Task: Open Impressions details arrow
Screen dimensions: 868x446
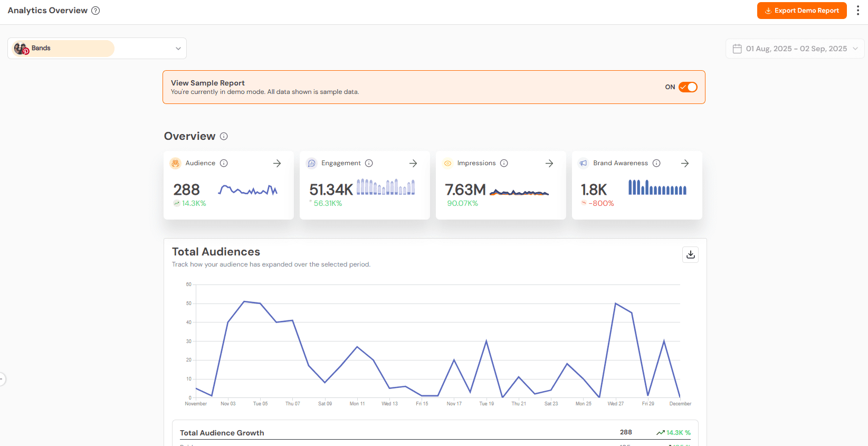Action: 549,164
